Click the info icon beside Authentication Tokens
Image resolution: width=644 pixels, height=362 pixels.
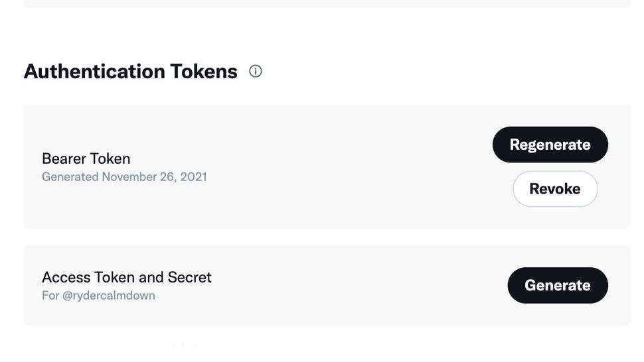coord(256,71)
